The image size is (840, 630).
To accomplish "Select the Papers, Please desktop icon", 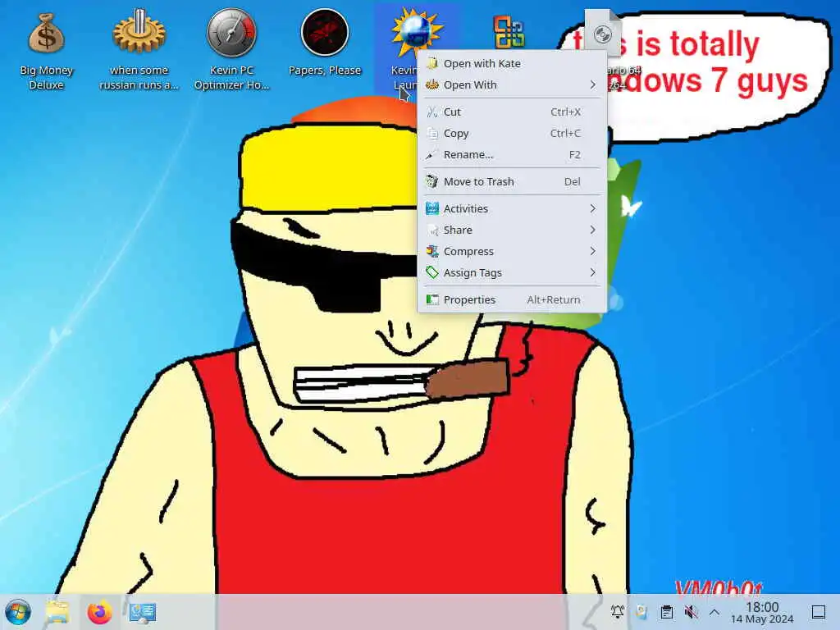I will (x=325, y=32).
